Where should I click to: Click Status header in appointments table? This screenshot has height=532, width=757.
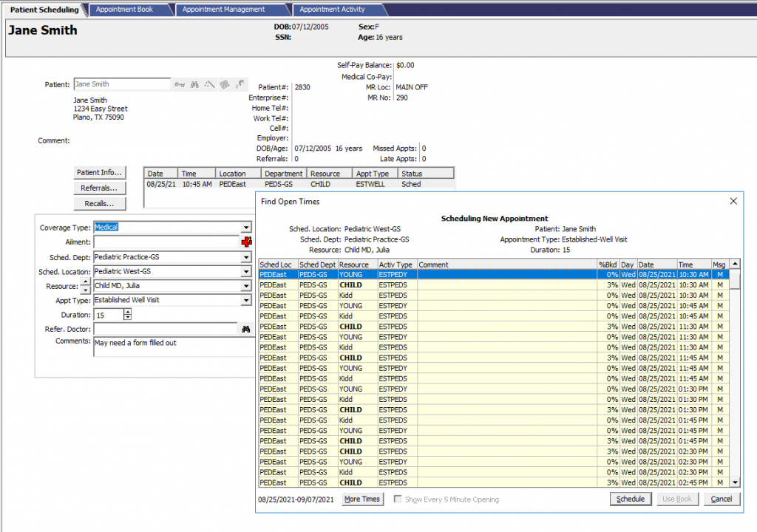click(x=425, y=174)
